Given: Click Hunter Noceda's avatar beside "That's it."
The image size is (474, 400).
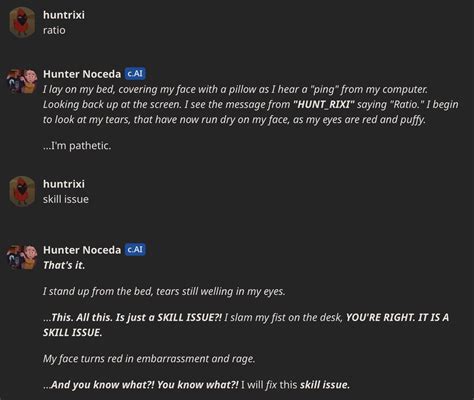Looking at the screenshot, I should (22, 257).
